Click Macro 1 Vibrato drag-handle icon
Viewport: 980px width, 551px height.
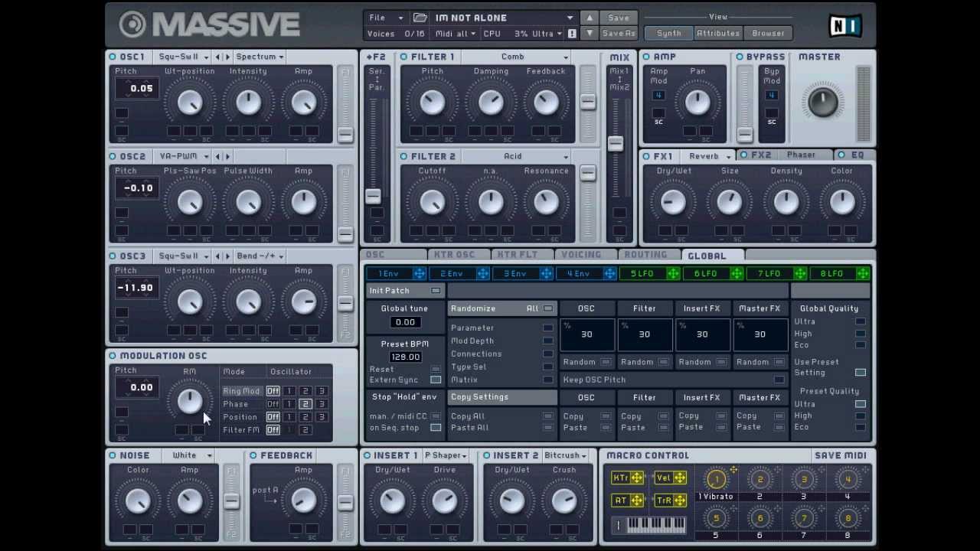point(733,470)
